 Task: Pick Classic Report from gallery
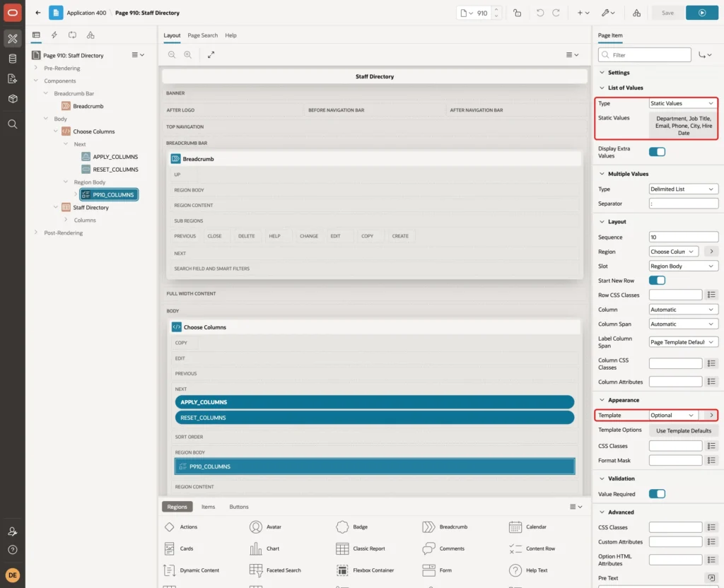point(361,548)
